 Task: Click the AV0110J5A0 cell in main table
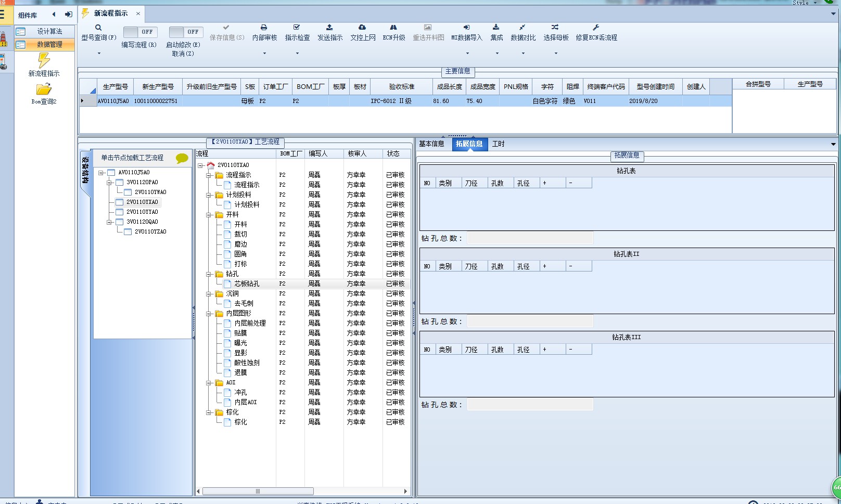point(113,101)
